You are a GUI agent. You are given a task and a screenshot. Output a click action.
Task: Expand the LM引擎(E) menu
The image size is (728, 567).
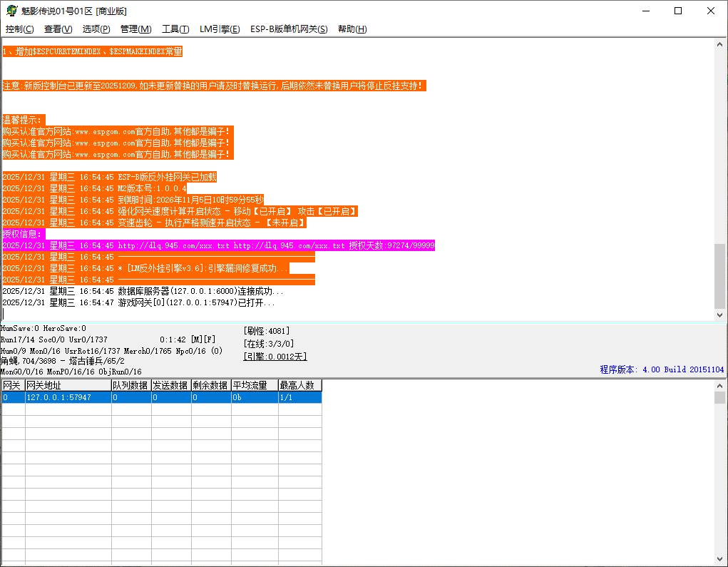(x=220, y=29)
